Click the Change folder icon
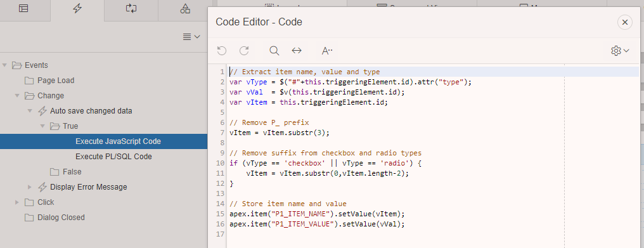 click(29, 95)
